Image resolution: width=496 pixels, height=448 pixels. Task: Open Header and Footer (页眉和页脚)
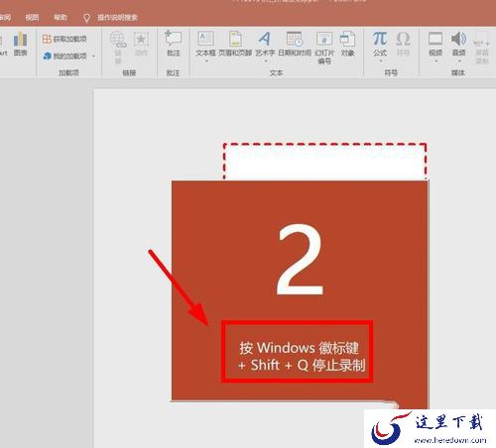[235, 44]
